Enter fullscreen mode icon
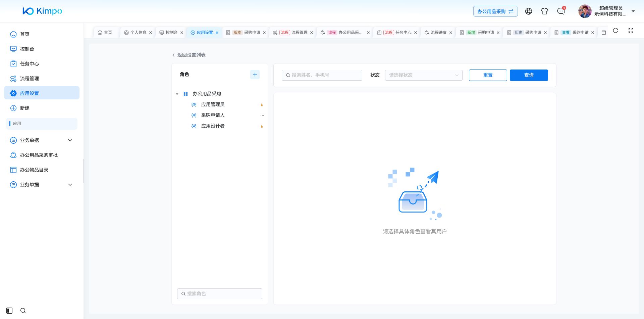 [631, 31]
